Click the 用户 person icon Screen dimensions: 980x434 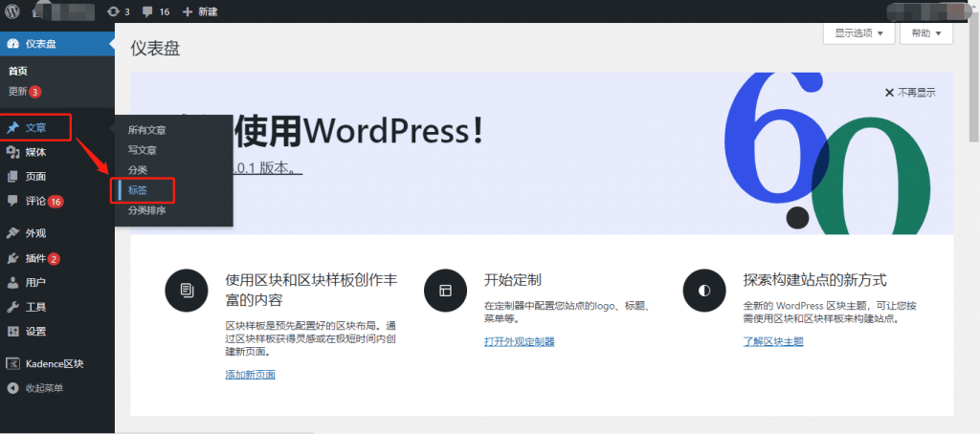[x=13, y=282]
